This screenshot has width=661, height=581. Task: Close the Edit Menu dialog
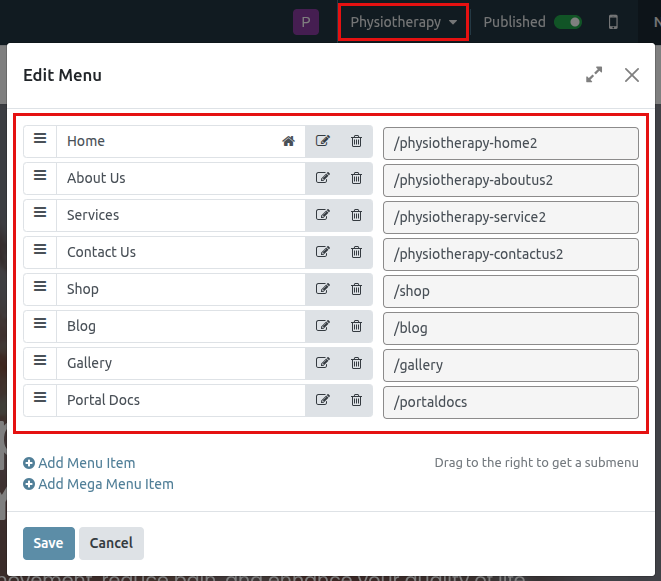[x=631, y=75]
